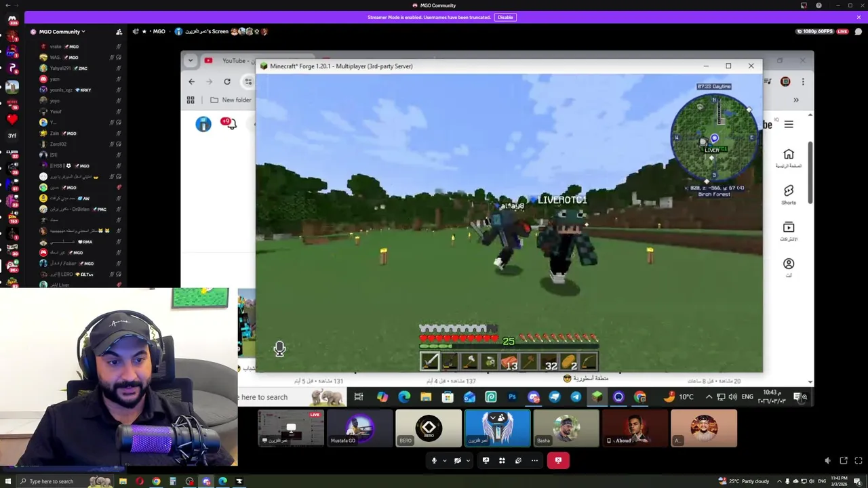The image size is (868, 488).
Task: Select the Basha participant tile
Action: click(566, 428)
